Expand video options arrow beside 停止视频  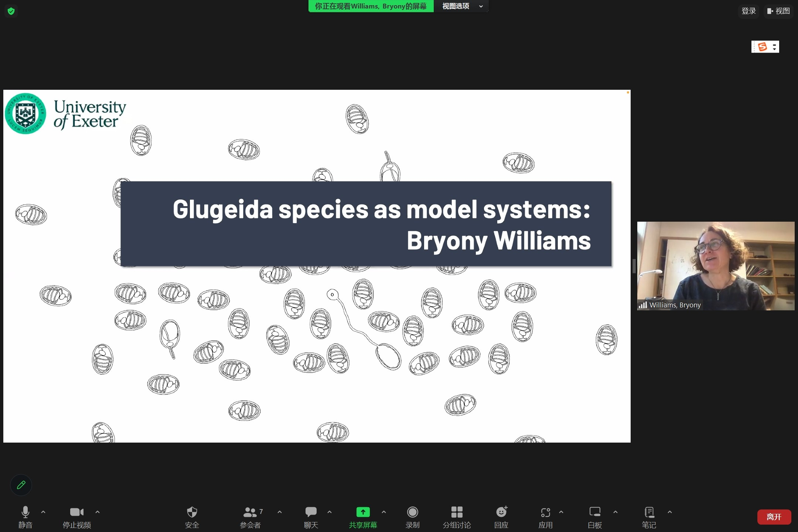point(98,512)
